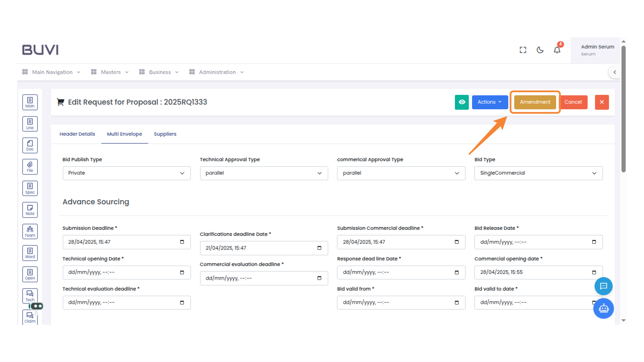The image size is (644, 362).
Task: Open the File attachment sidebar icon
Action: tap(30, 167)
